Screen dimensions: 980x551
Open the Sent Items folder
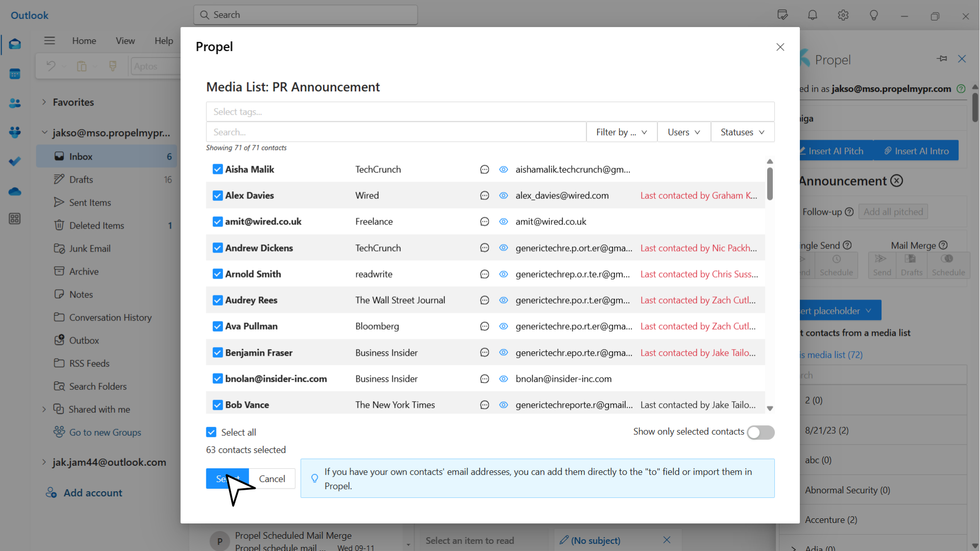pyautogui.click(x=106, y=203)
